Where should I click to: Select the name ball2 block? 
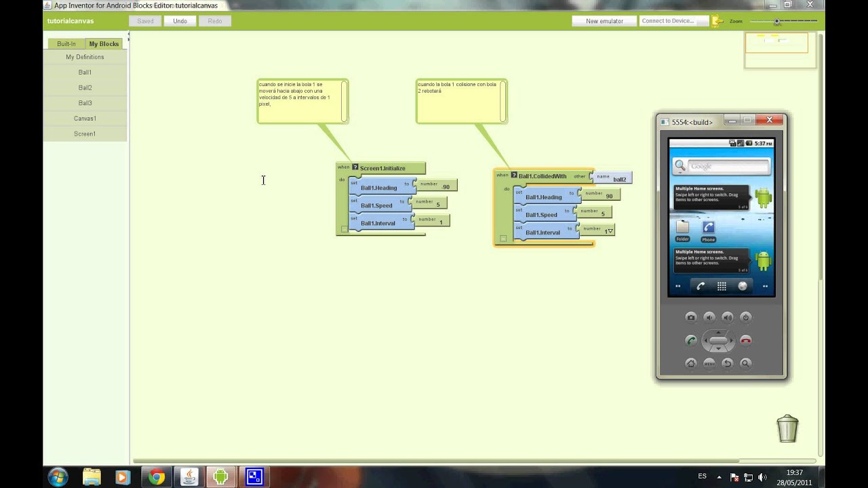(x=612, y=178)
